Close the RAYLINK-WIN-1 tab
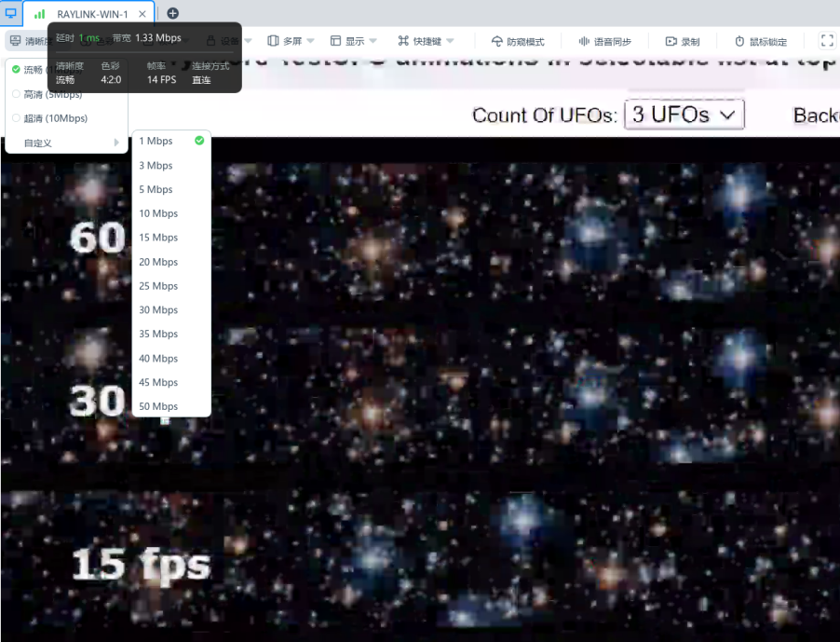Viewport: 840px width, 642px height. [x=142, y=14]
